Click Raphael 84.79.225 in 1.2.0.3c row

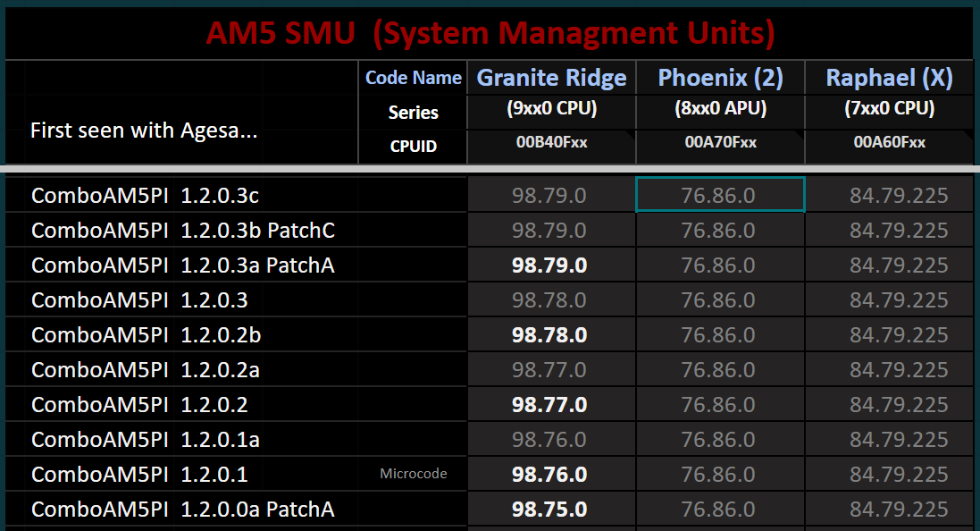point(890,195)
